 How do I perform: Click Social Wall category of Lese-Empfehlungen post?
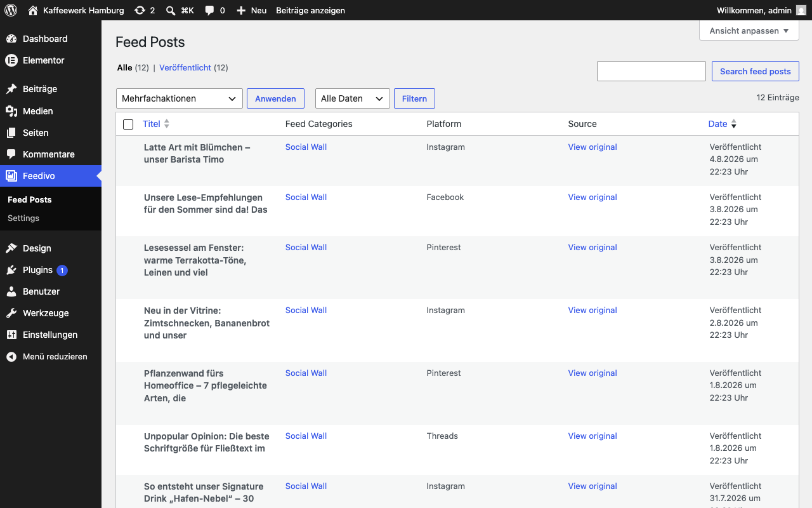click(x=306, y=197)
